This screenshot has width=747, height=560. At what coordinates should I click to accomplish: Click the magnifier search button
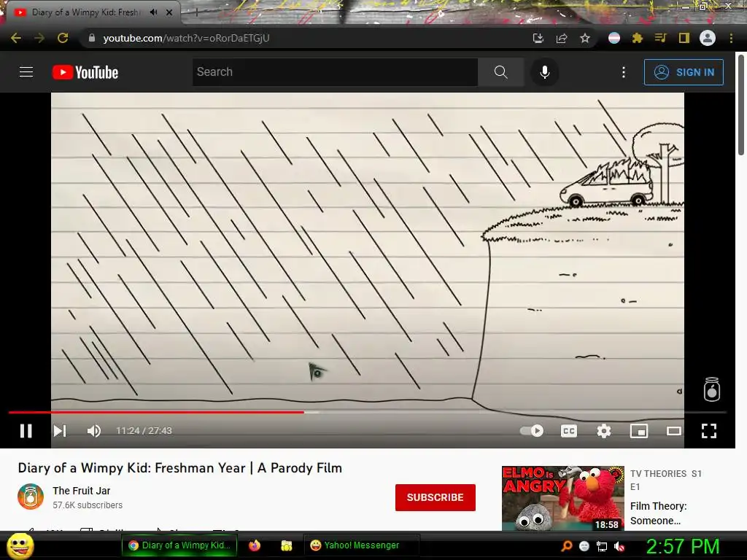pos(500,72)
